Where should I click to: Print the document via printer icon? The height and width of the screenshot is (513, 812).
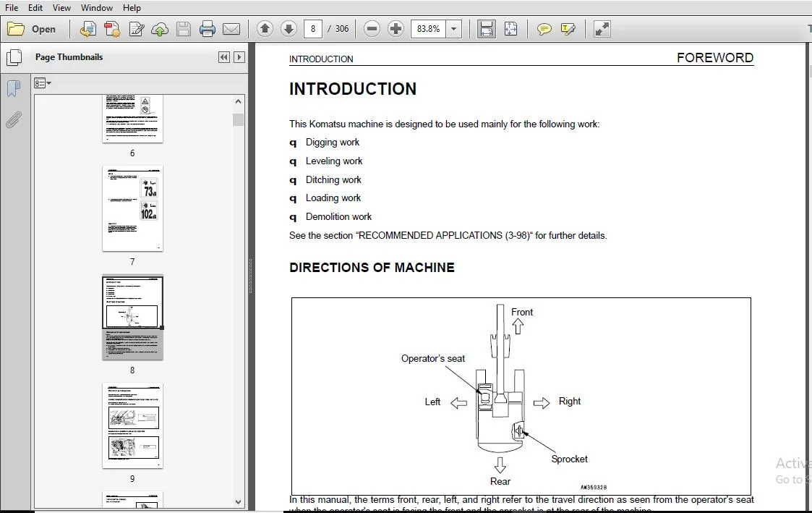pyautogui.click(x=207, y=29)
